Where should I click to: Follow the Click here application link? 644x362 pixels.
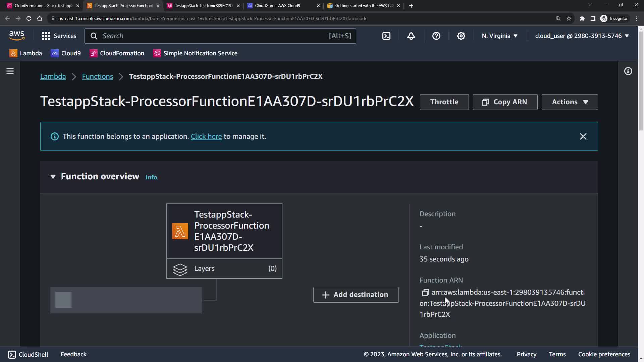pyautogui.click(x=206, y=136)
